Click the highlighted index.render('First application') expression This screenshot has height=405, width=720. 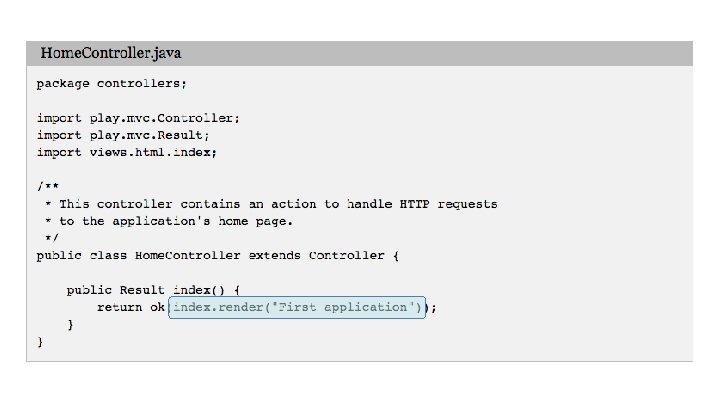click(297, 307)
